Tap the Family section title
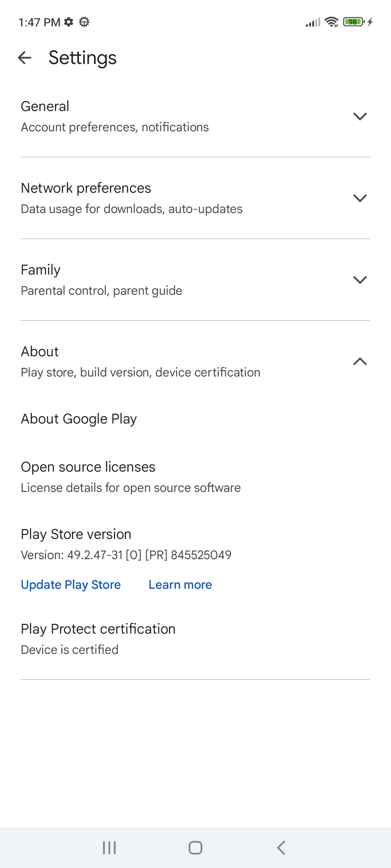This screenshot has height=868, width=391. point(41,270)
